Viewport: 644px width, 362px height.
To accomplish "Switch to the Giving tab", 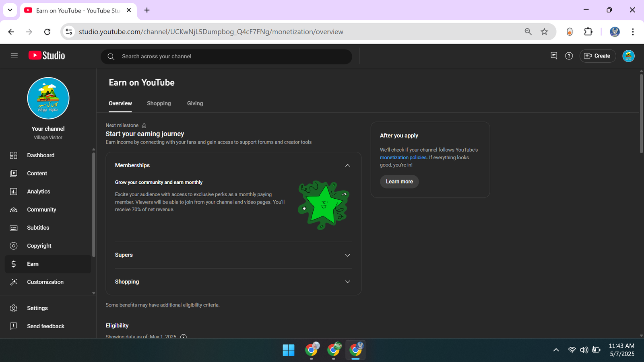I will point(195,103).
